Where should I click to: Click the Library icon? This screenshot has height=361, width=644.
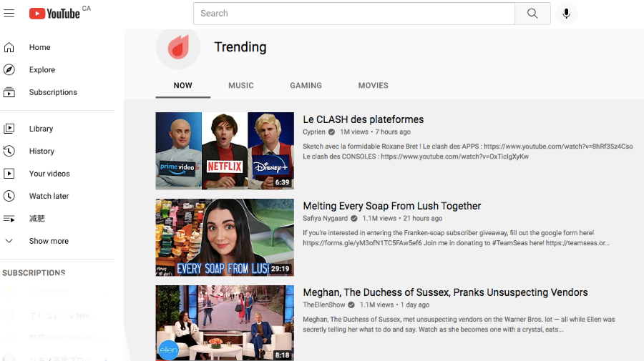(9, 129)
